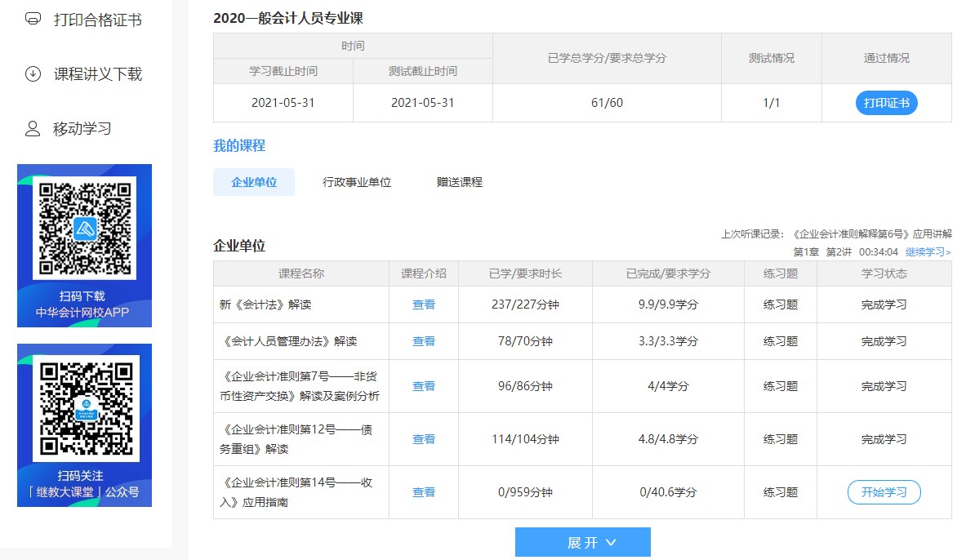
Task: Click the 打印证书 button
Action: (x=886, y=103)
